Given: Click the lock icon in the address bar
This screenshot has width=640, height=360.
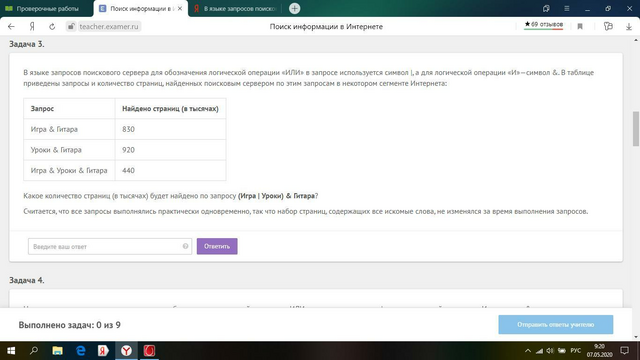Looking at the screenshot, I should 71,27.
